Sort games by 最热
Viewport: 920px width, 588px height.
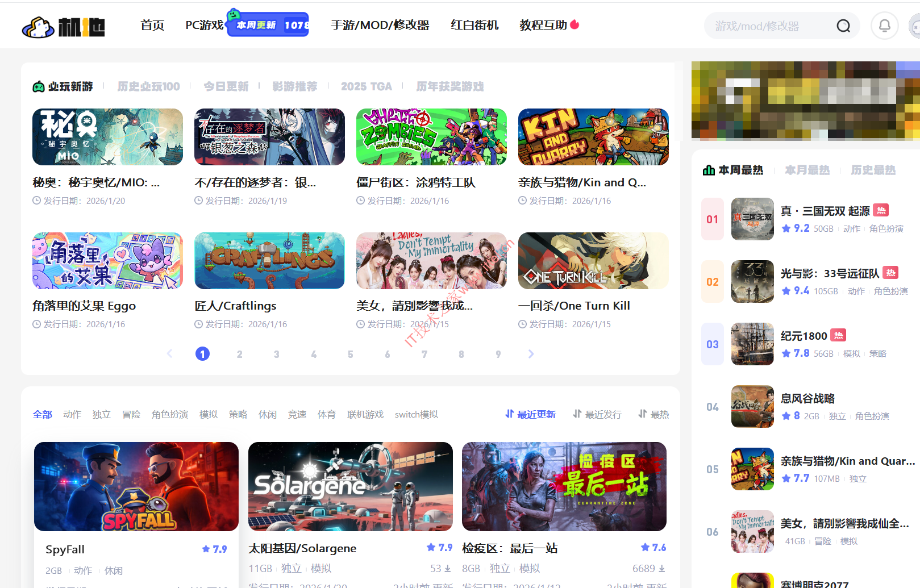653,415
